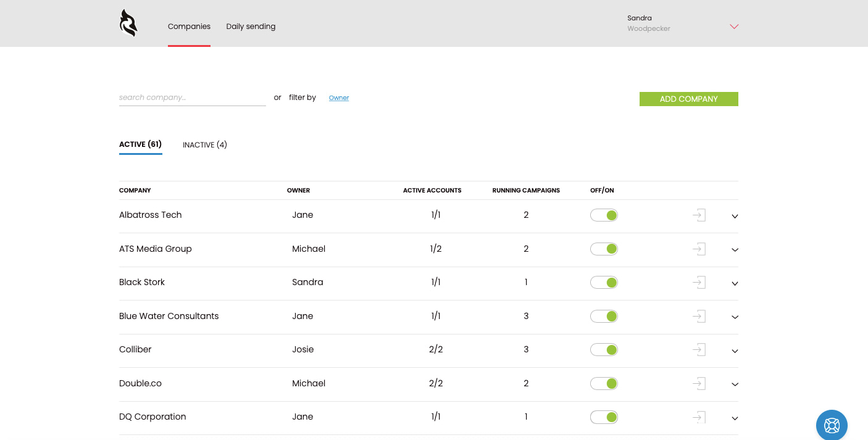This screenshot has width=868, height=440.
Task: Log into Colliber via arrow icon
Action: click(699, 350)
